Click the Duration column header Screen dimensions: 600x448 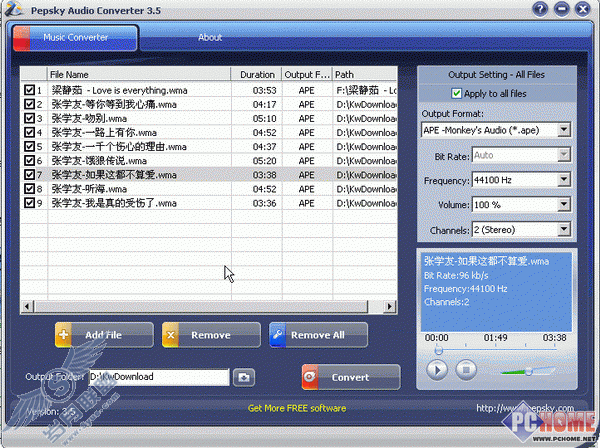pyautogui.click(x=257, y=74)
